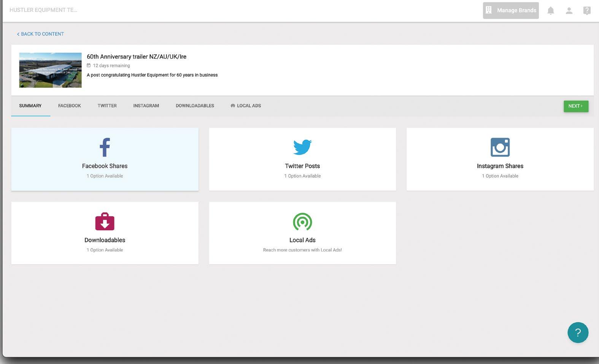Open the Local Ads tab
This screenshot has width=599, height=364.
pos(246,106)
